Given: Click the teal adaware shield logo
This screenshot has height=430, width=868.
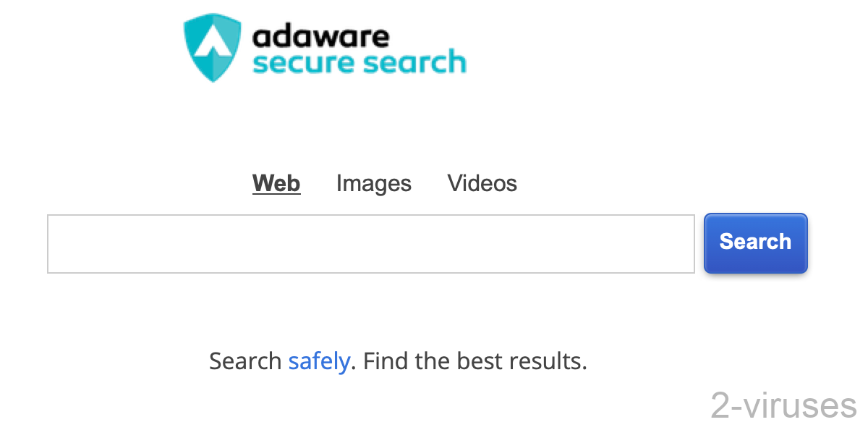Looking at the screenshot, I should tap(213, 48).
